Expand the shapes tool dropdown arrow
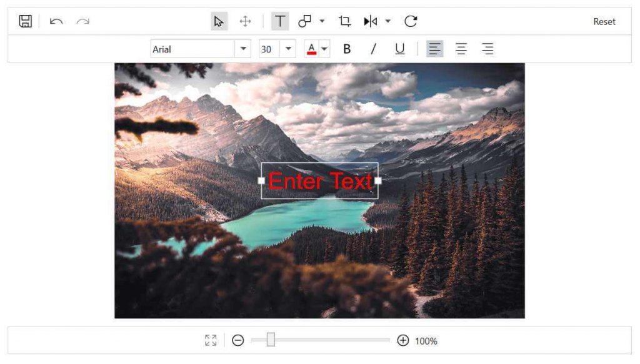This screenshot has height=364, width=640. [x=321, y=21]
